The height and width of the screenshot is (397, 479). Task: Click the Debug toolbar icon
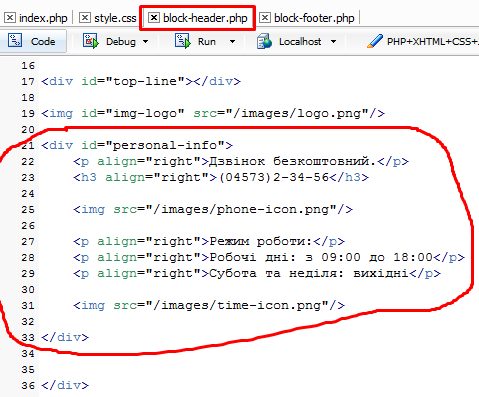91,41
